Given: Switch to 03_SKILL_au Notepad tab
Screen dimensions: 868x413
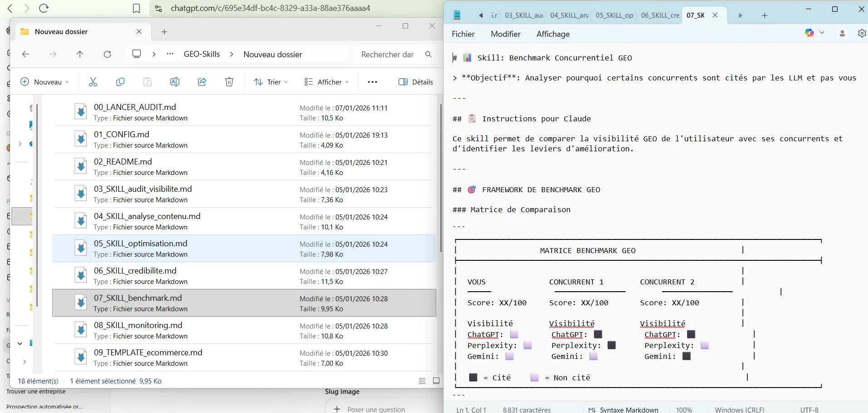Looking at the screenshot, I should pos(524,15).
